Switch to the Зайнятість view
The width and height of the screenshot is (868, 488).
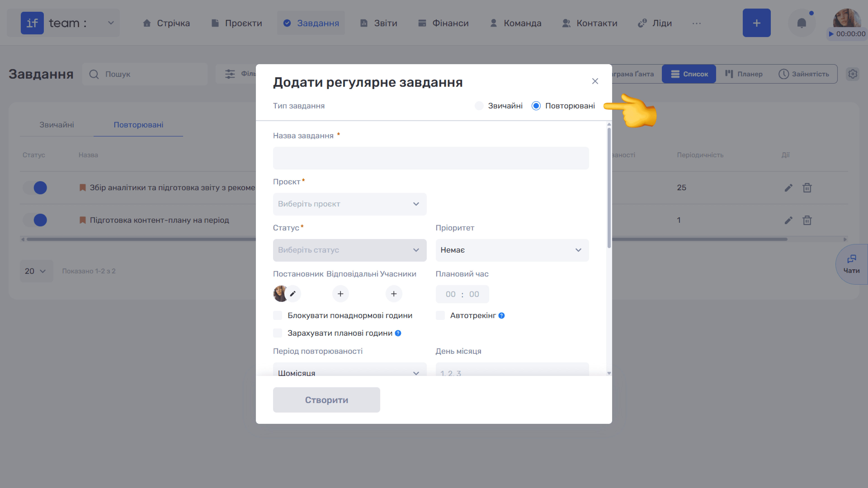tap(804, 74)
